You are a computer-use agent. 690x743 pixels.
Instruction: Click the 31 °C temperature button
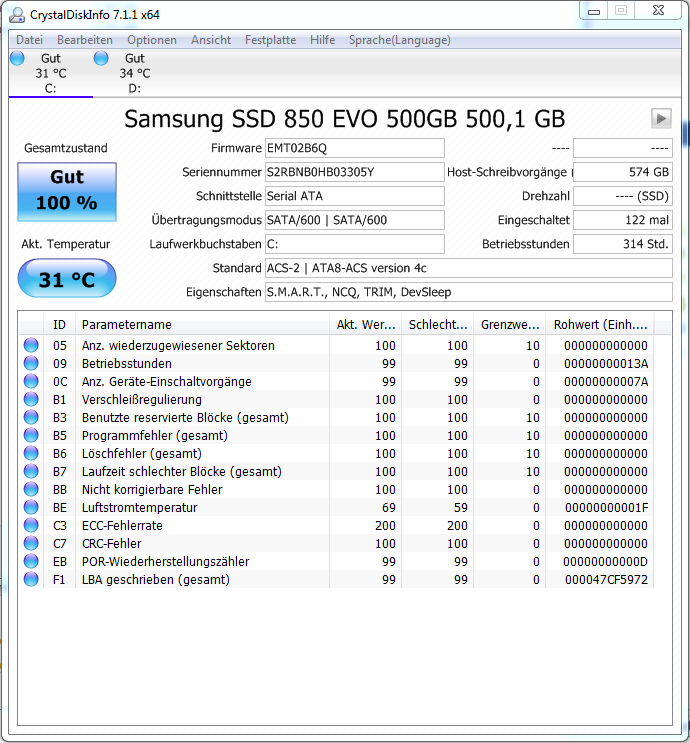point(67,278)
